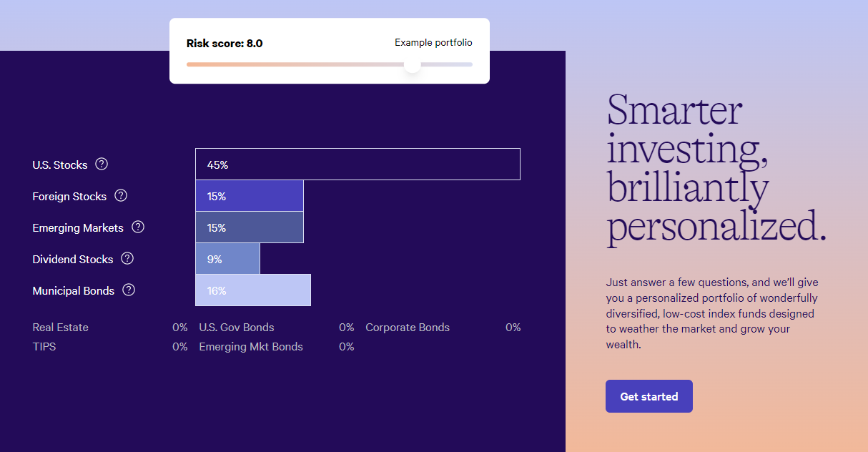
Task: Select the U.S. Stocks 45% bar
Action: (357, 164)
